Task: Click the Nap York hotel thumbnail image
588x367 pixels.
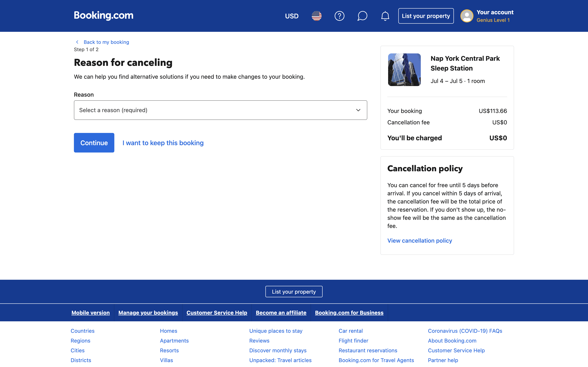Action: [x=404, y=70]
